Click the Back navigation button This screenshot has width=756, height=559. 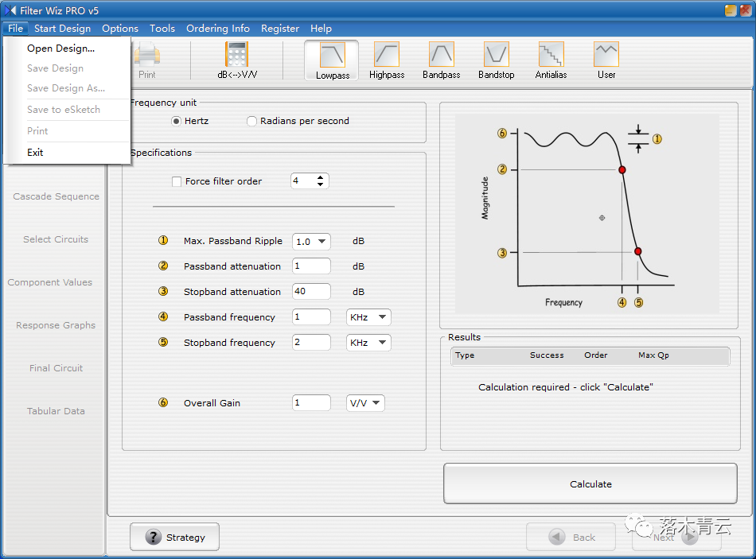571,537
